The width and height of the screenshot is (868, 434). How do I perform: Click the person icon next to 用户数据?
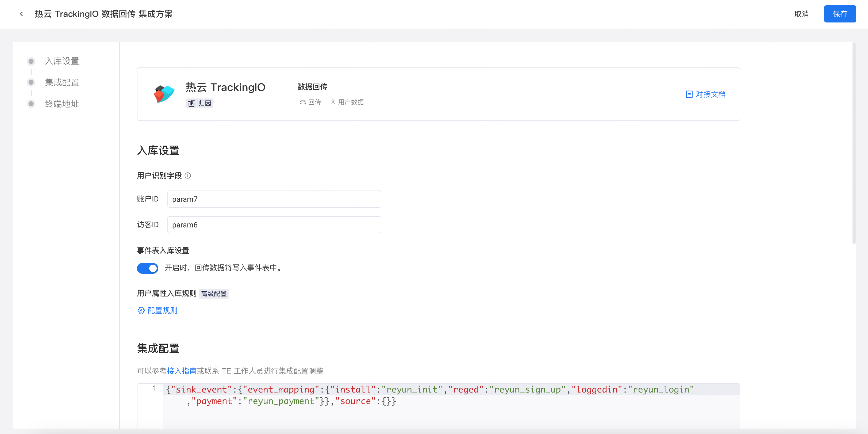pos(333,102)
